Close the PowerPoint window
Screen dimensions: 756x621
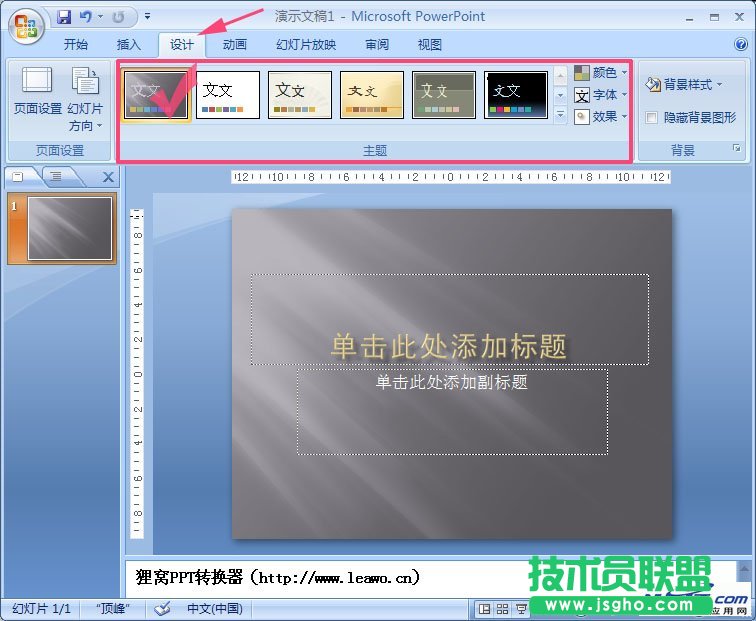740,17
